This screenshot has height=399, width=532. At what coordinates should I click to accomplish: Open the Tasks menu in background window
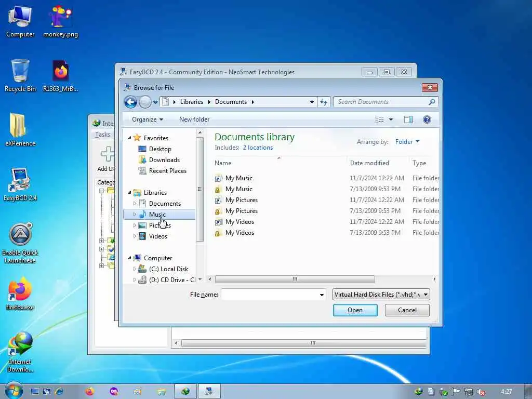coord(102,135)
